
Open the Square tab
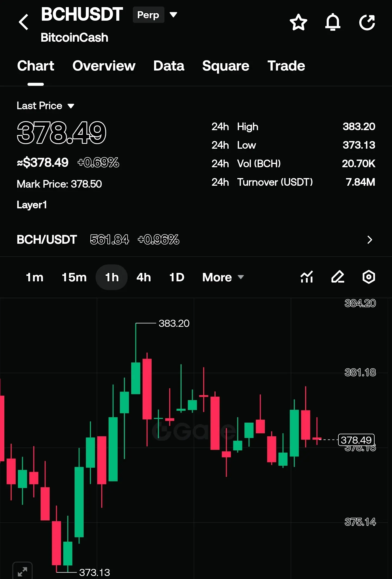(226, 66)
